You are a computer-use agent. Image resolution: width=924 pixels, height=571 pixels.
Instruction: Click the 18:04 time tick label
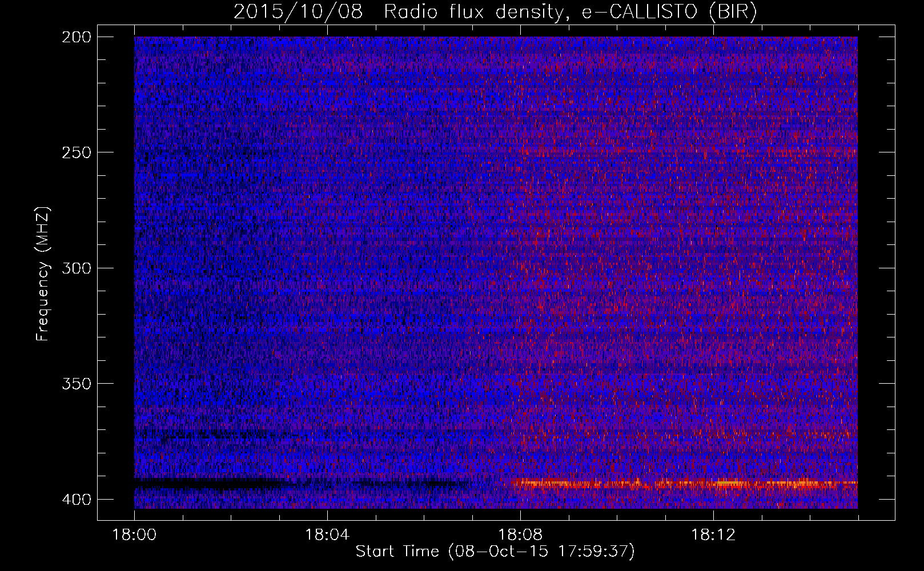coord(327,535)
